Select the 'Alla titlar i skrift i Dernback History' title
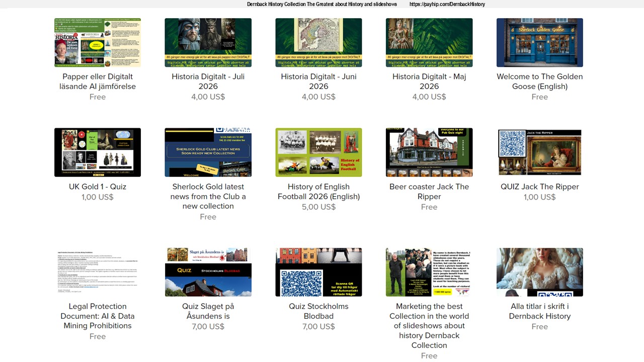644x362 pixels. tap(540, 311)
